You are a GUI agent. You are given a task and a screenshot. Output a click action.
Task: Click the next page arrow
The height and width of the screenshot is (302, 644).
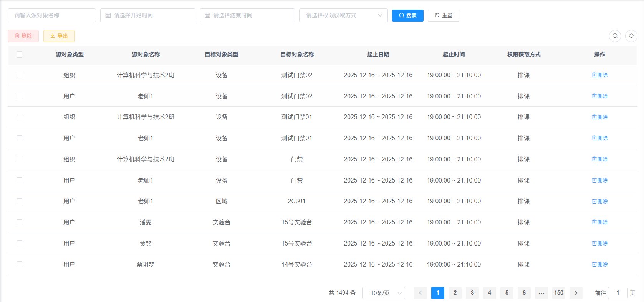(576, 293)
